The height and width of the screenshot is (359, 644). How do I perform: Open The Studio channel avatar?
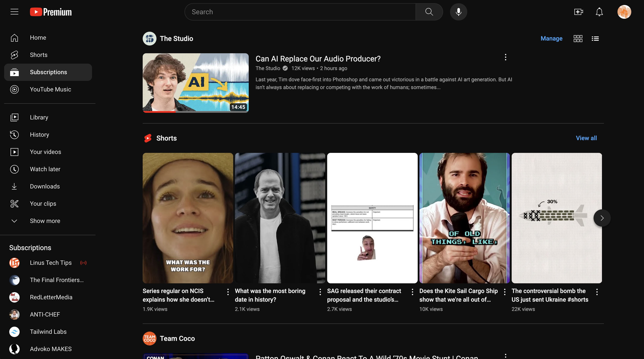click(150, 39)
